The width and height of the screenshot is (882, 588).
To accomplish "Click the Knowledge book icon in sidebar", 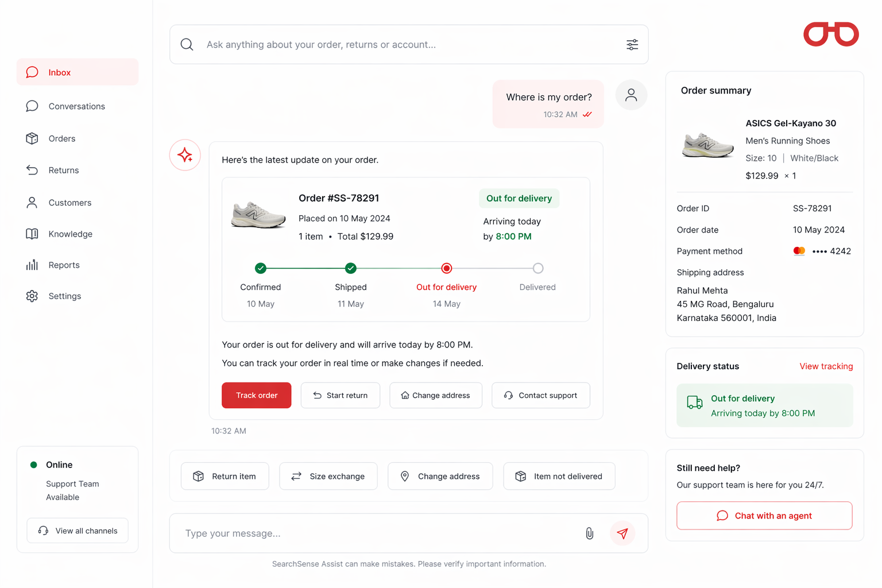I will pos(32,234).
